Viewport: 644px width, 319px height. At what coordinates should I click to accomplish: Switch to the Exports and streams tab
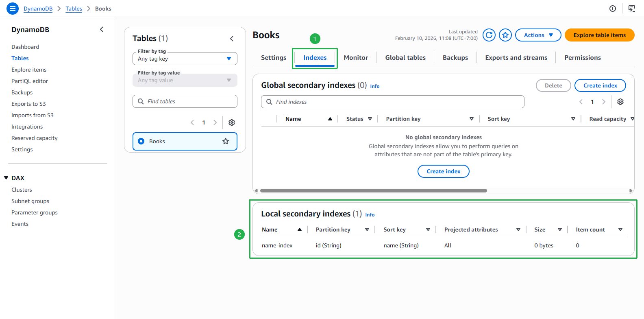516,58
